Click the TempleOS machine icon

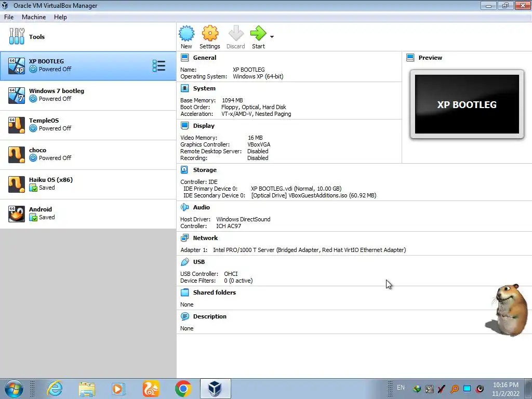[17, 125]
